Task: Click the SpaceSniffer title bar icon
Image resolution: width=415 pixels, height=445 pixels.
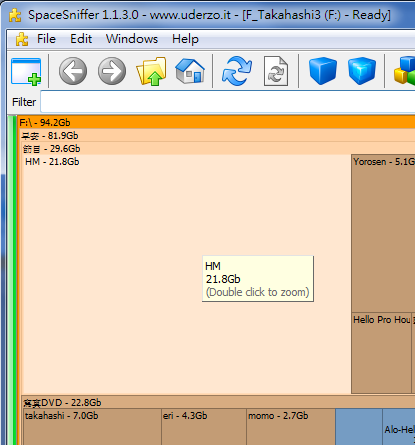Action: pos(15,15)
